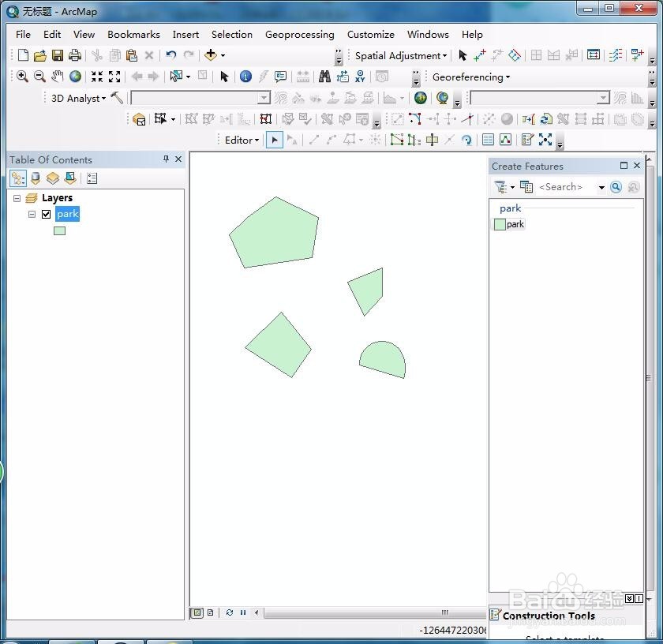Click the Go To XY icon

tap(360, 77)
